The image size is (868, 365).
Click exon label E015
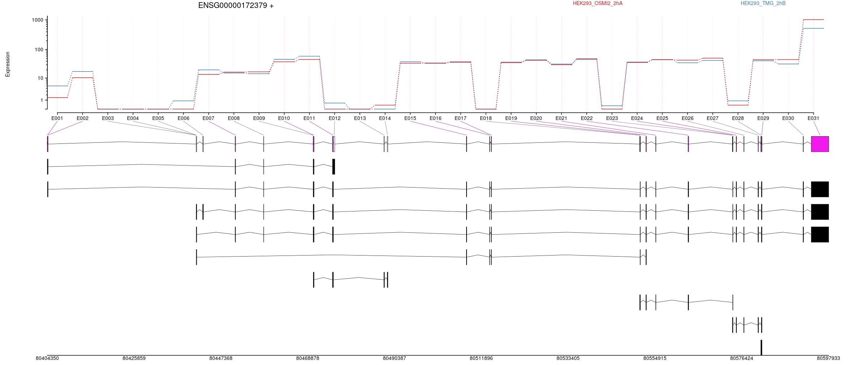pyautogui.click(x=410, y=118)
